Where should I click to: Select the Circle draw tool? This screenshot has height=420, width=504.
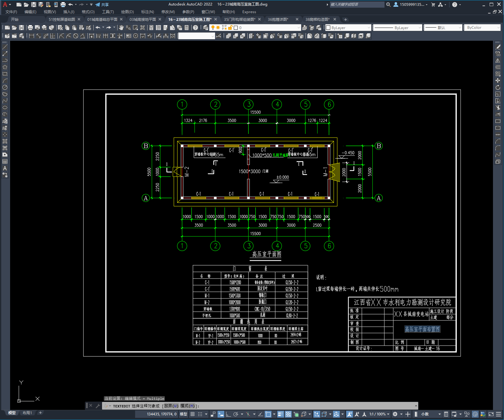5,87
